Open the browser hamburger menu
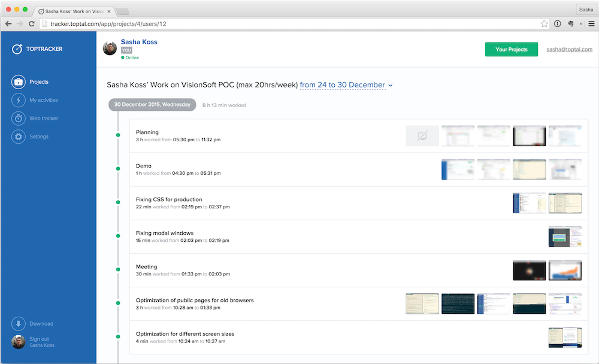This screenshot has width=599, height=364. [x=591, y=24]
